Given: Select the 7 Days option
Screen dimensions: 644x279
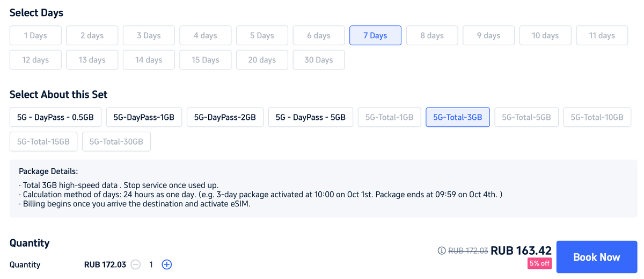Looking at the screenshot, I should tap(375, 35).
